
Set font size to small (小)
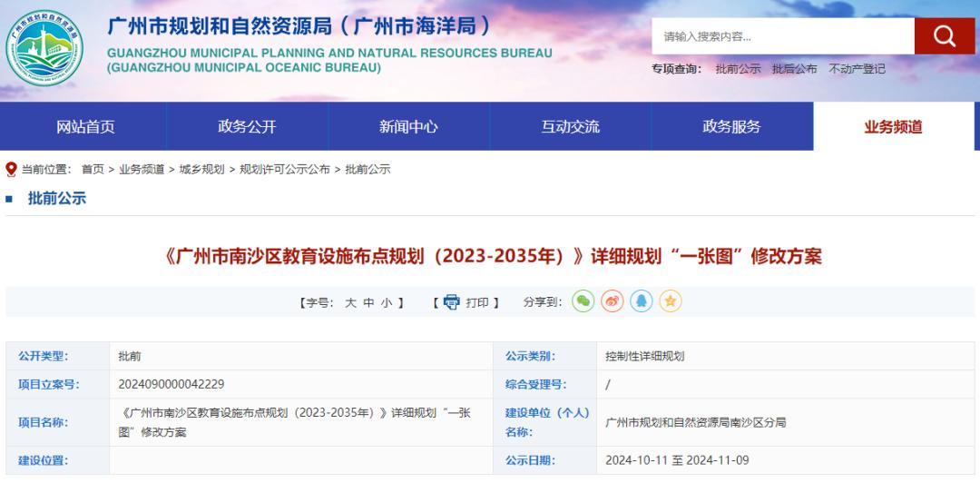387,303
